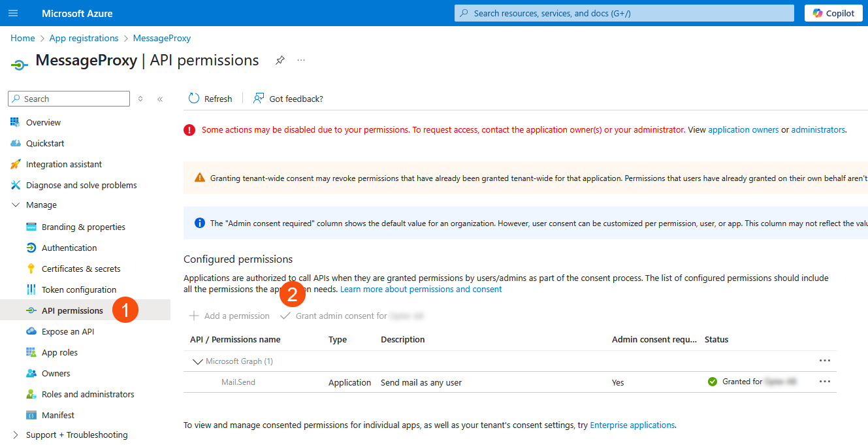Click the Owners people icon
The height and width of the screenshot is (445, 868).
click(x=31, y=373)
